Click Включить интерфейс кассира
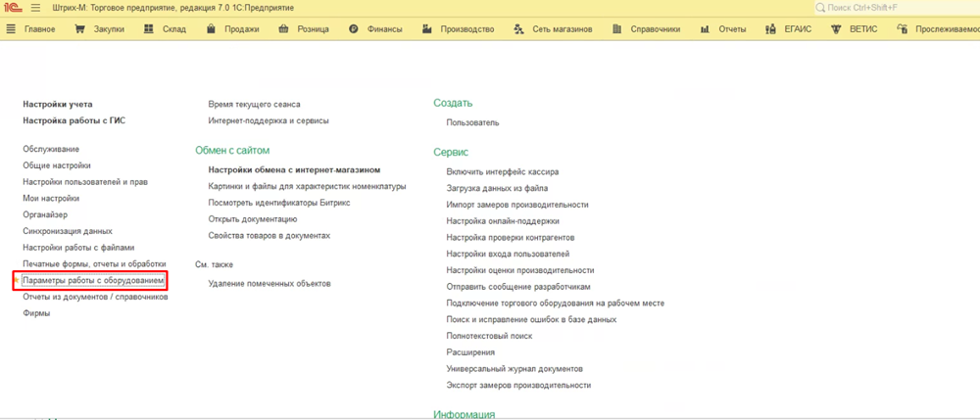 tap(502, 172)
